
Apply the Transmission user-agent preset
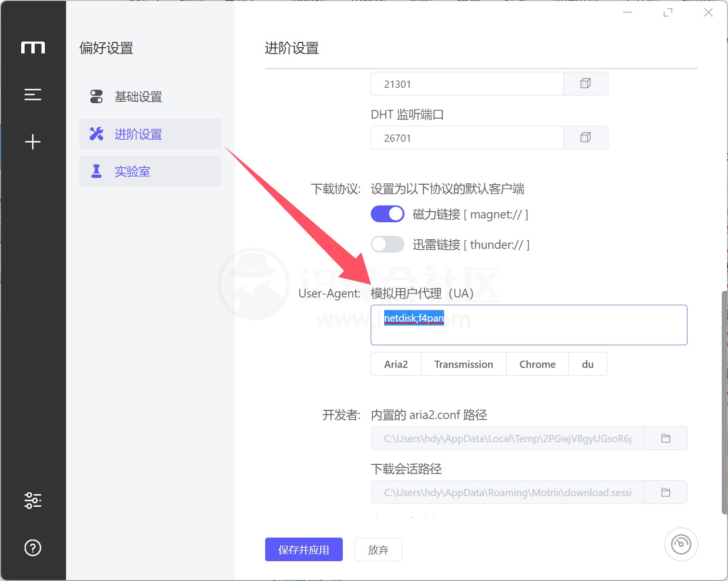pos(464,364)
